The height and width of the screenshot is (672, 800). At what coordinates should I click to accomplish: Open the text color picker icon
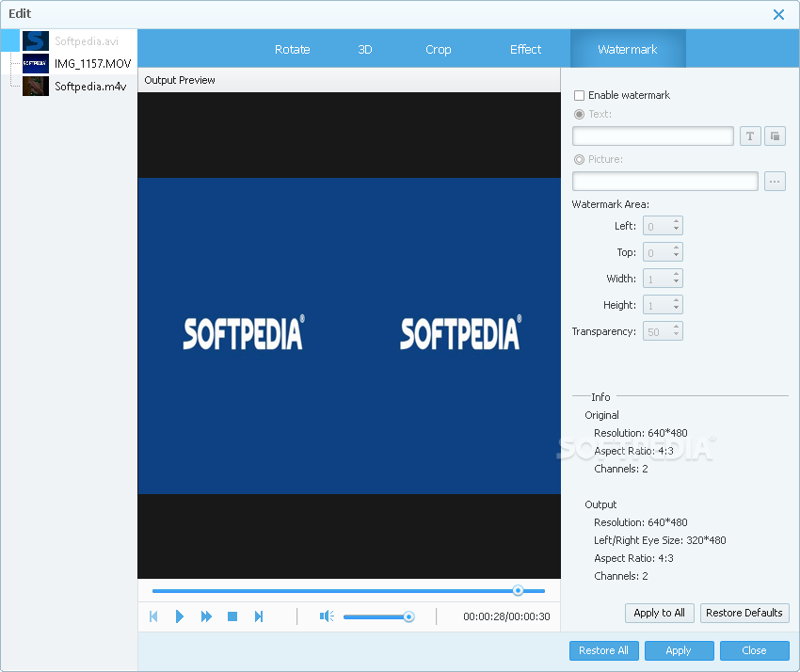[775, 136]
